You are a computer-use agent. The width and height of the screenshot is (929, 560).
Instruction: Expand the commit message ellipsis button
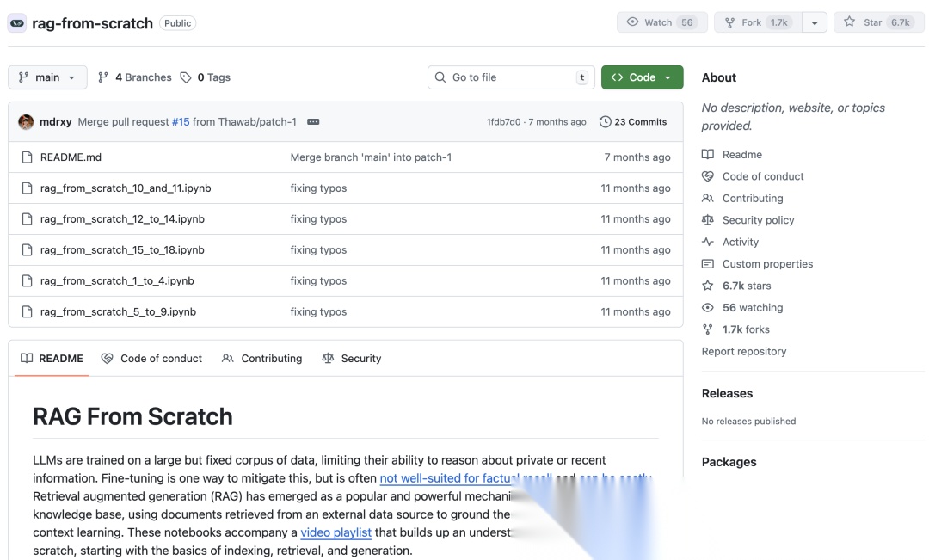[x=313, y=121]
